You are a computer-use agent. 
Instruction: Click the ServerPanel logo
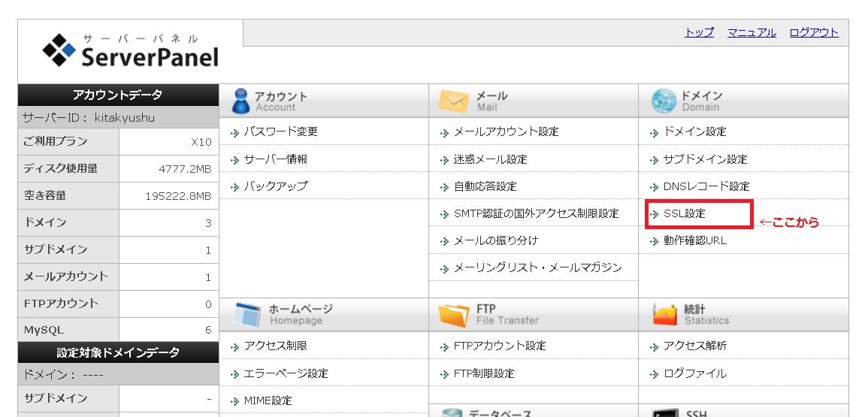click(131, 51)
